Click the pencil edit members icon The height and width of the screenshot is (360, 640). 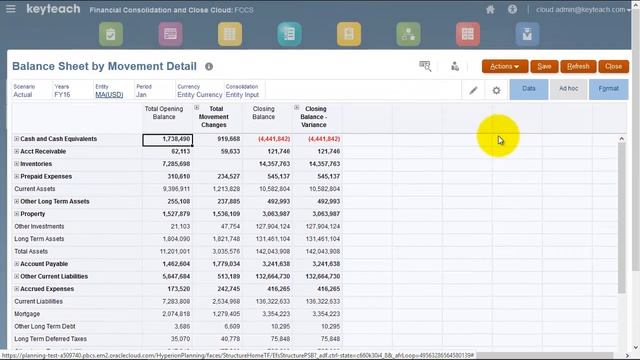(473, 90)
